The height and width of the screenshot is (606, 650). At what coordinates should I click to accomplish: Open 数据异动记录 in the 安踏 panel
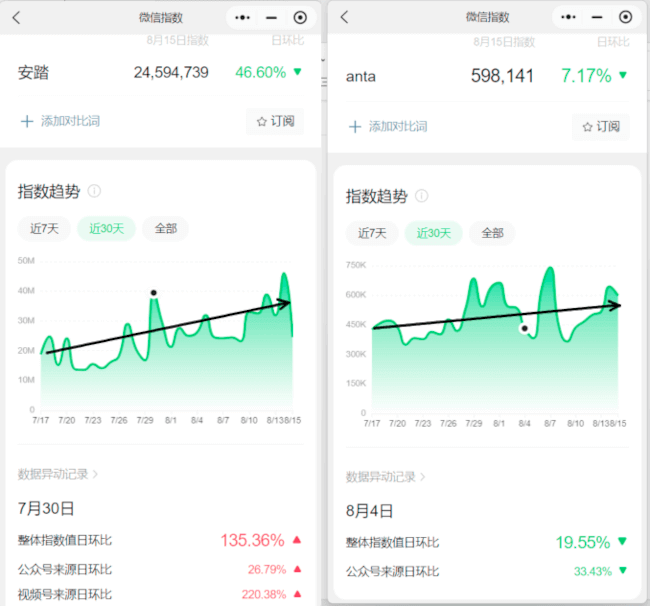click(58, 474)
